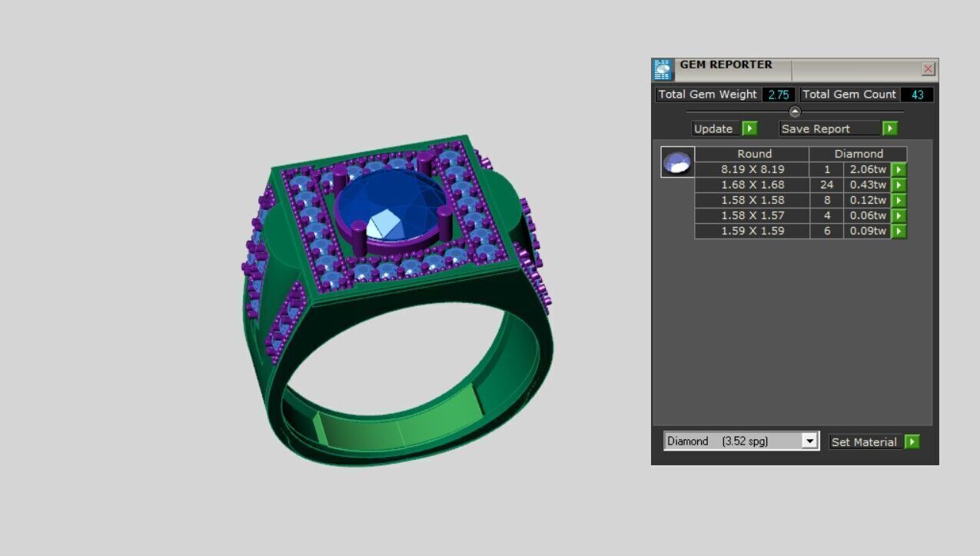Click the 0.09tw weight cell
Viewport: 980px width, 556px height.
(x=868, y=231)
